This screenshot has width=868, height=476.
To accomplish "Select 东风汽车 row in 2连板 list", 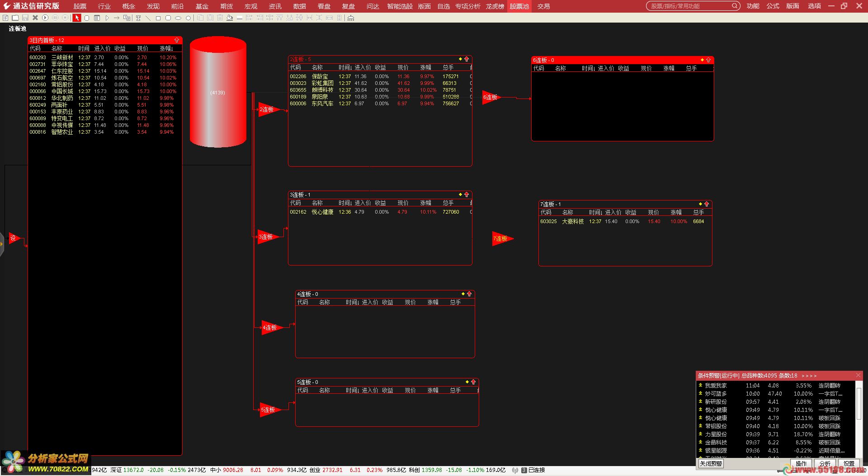I will [x=380, y=103].
